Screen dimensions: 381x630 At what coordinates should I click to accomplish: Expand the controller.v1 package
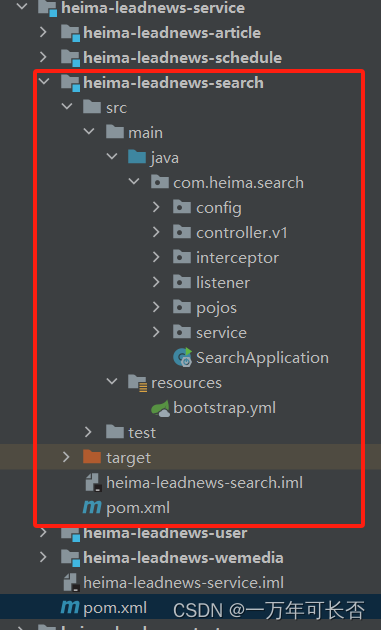(x=156, y=232)
